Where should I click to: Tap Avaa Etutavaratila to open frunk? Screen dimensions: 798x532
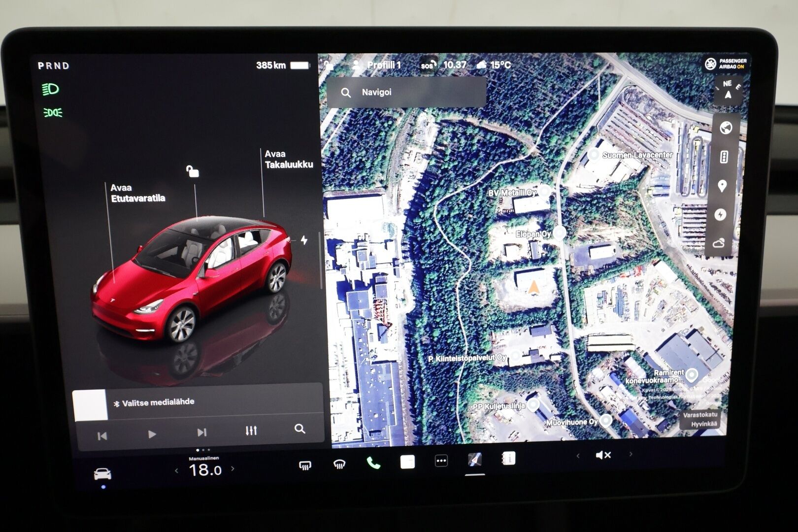137,193
